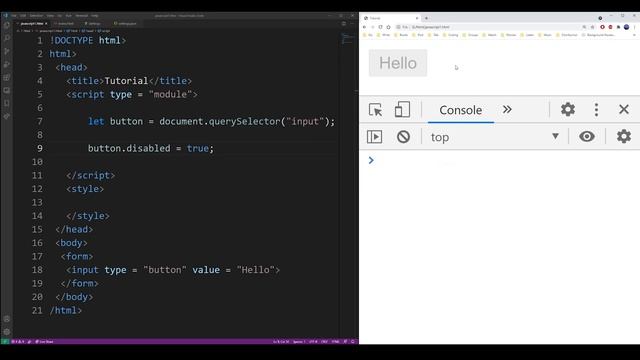Click the inspect element picker icon in DevTools
Viewport: 640px width, 360px height.
pyautogui.click(x=375, y=110)
